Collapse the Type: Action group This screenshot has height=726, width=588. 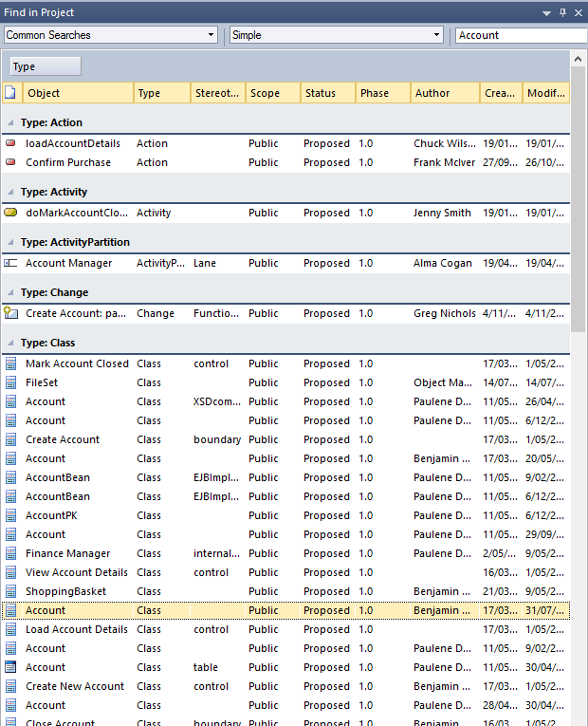pos(9,122)
